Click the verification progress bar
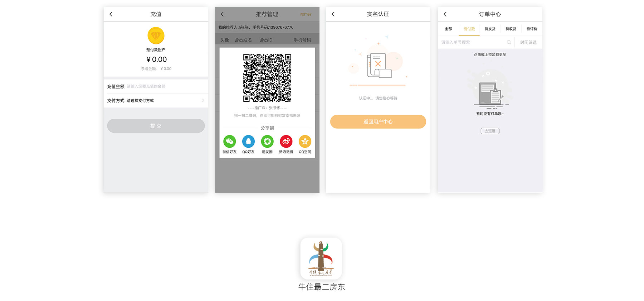The width and height of the screenshot is (644, 301). [x=377, y=85]
